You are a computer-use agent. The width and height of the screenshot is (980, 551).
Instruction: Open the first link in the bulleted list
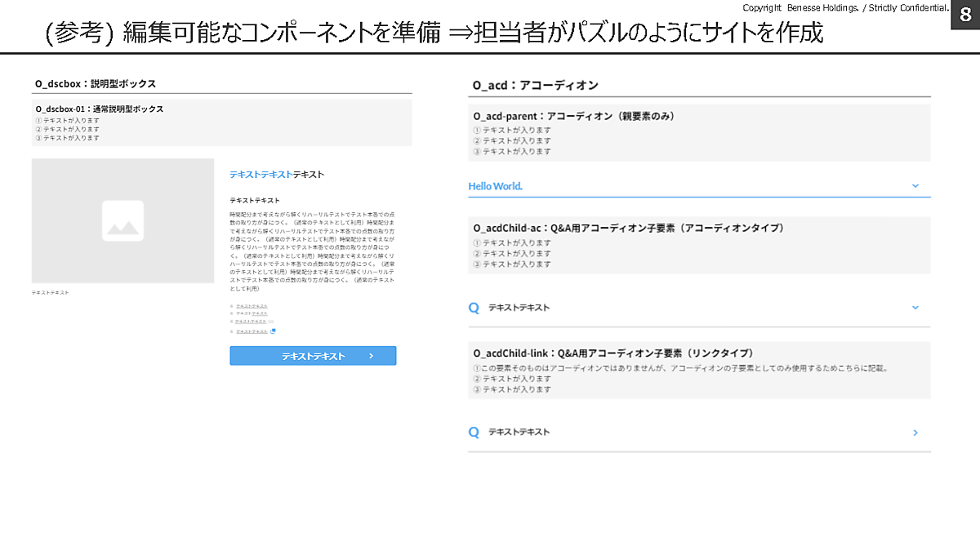coord(252,306)
